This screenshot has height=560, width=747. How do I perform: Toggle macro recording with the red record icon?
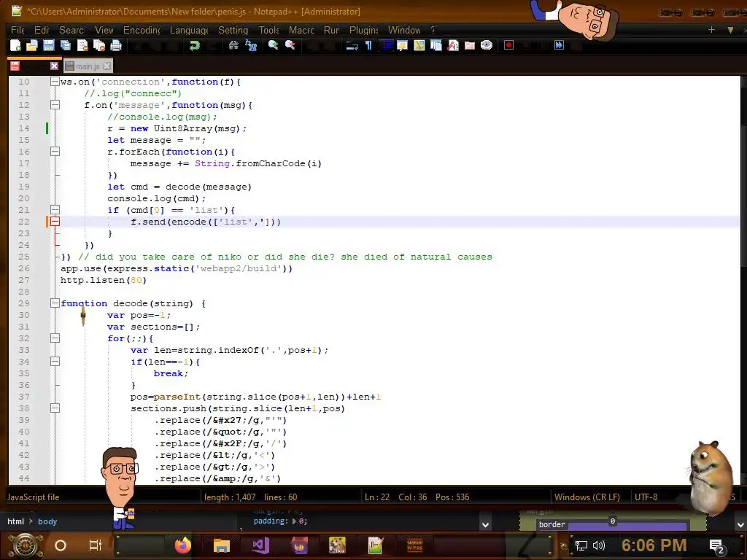point(508,45)
